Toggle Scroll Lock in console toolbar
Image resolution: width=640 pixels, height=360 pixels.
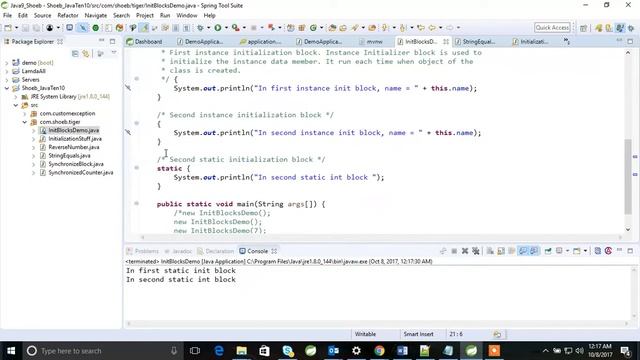coord(501,251)
